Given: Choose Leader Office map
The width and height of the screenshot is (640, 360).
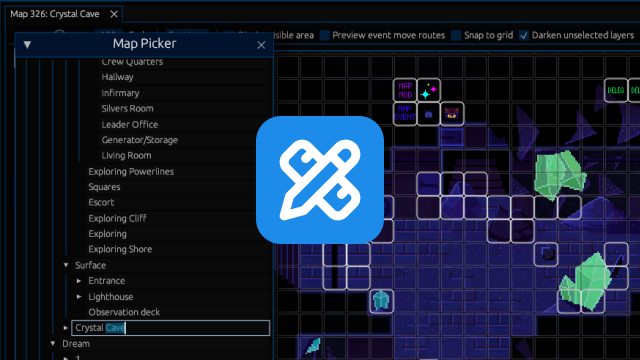Looking at the screenshot, I should pyautogui.click(x=130, y=124).
